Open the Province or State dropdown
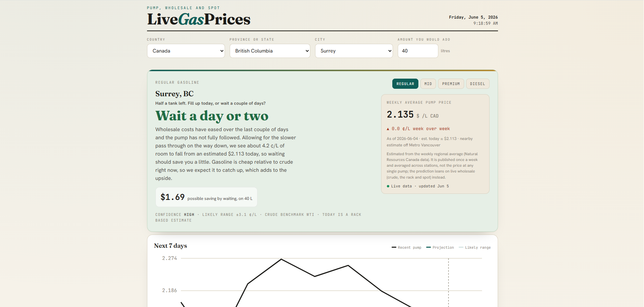644x307 pixels. tap(270, 51)
